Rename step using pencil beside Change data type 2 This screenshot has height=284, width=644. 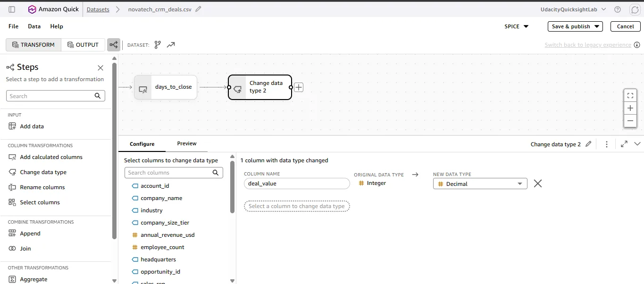(x=588, y=144)
